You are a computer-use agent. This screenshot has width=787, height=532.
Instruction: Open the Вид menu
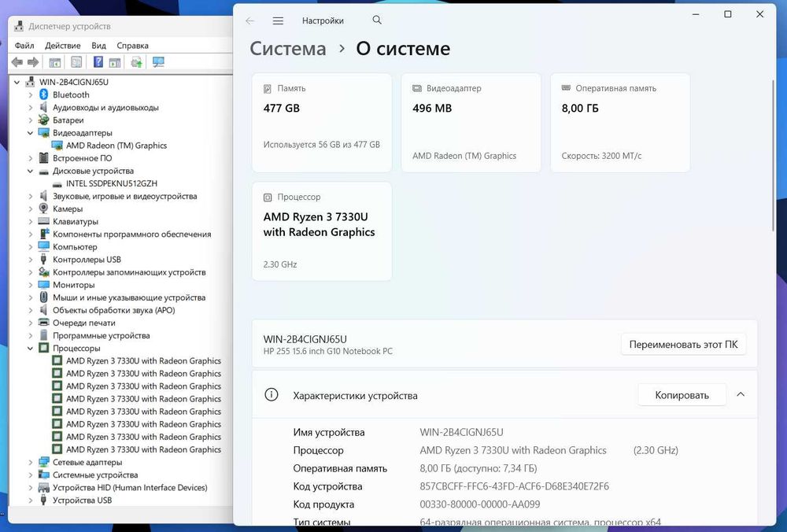tap(98, 45)
